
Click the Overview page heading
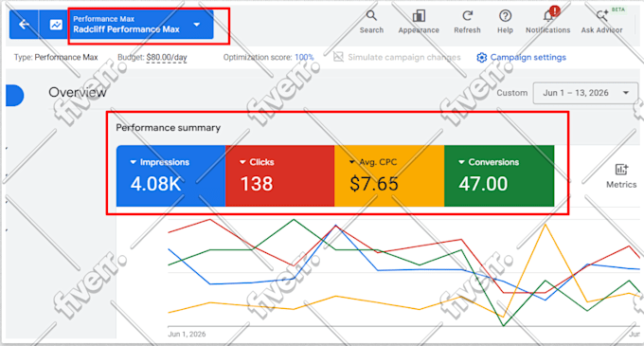pyautogui.click(x=78, y=93)
